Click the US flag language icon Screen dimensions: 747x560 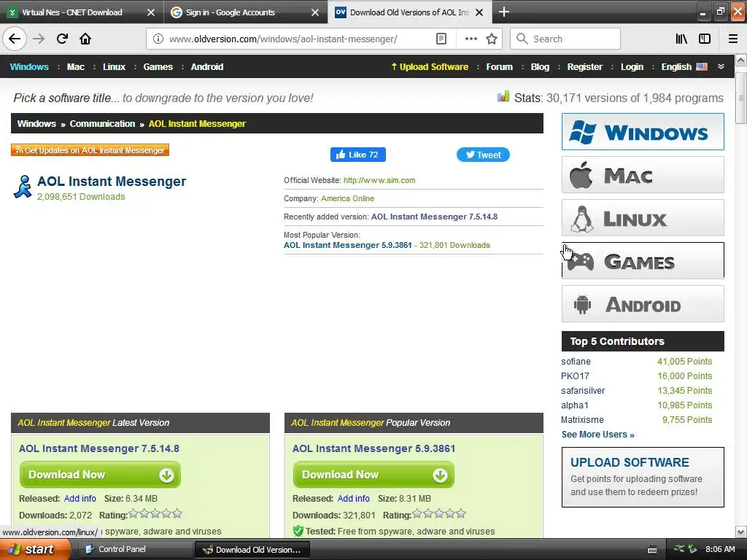[702, 66]
